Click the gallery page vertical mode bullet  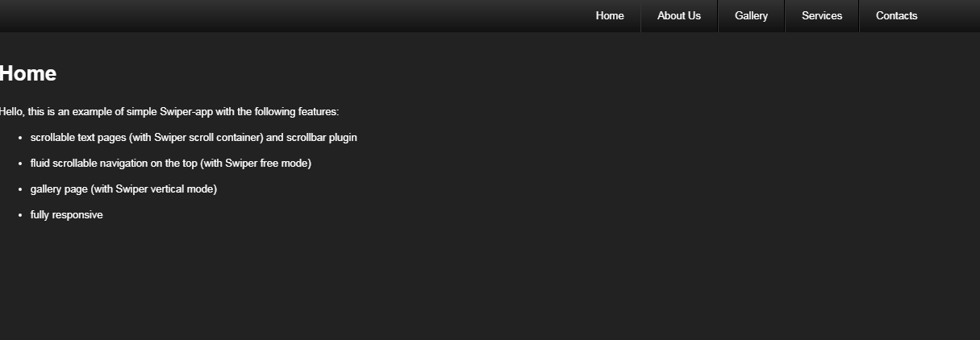click(123, 189)
